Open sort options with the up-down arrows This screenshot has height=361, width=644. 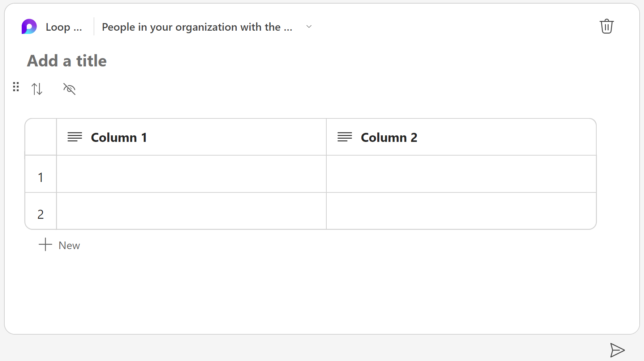[37, 89]
